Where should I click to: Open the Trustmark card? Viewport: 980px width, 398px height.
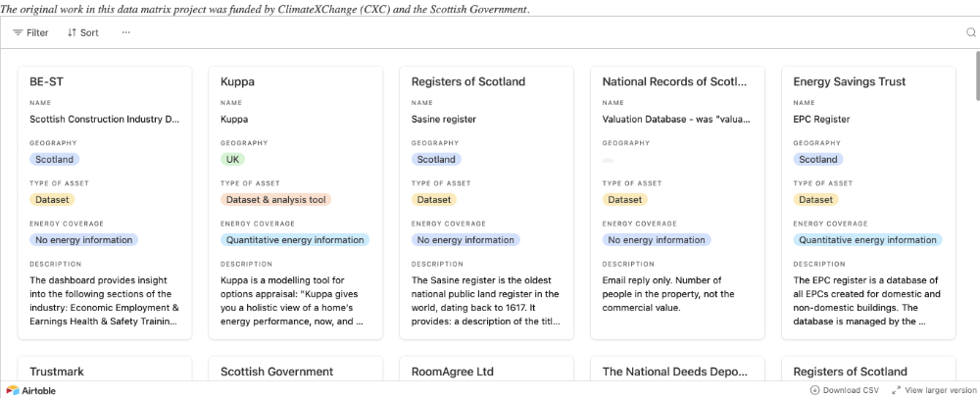pyautogui.click(x=57, y=373)
